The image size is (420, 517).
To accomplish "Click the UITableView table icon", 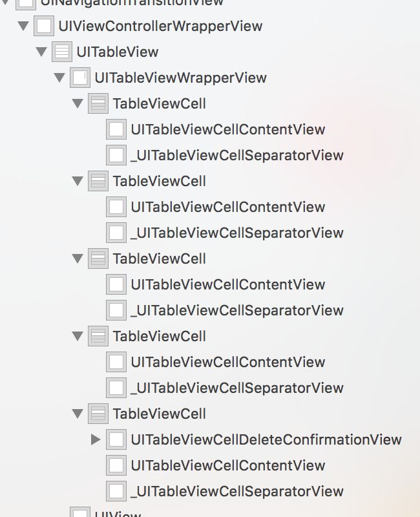I will 62,52.
